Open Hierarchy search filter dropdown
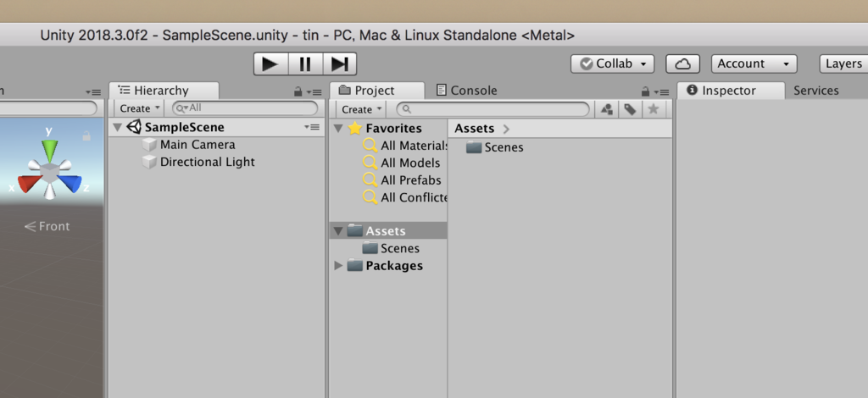868x398 pixels. point(181,108)
